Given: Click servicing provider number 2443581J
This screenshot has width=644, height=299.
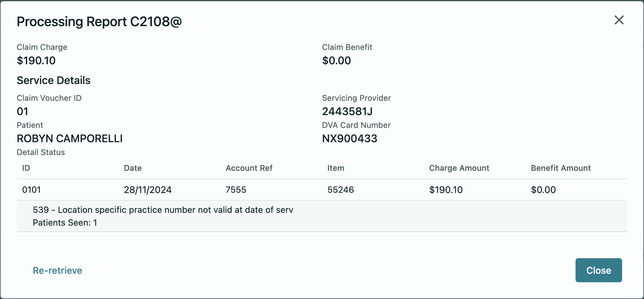Looking at the screenshot, I should 347,111.
